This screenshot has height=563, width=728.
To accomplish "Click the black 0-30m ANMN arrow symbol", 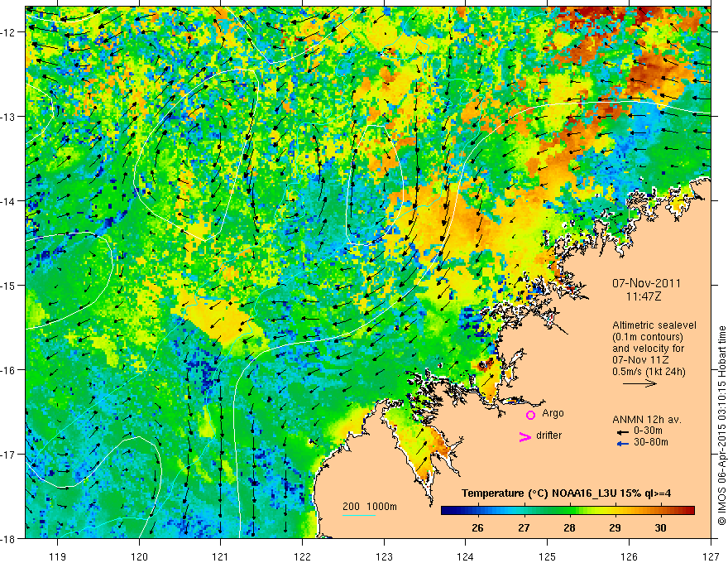I will (622, 432).
